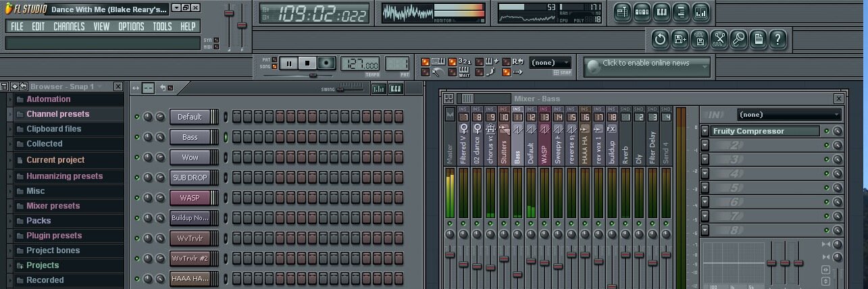Open Fruity Compressor slot arrow menu

pyautogui.click(x=705, y=131)
